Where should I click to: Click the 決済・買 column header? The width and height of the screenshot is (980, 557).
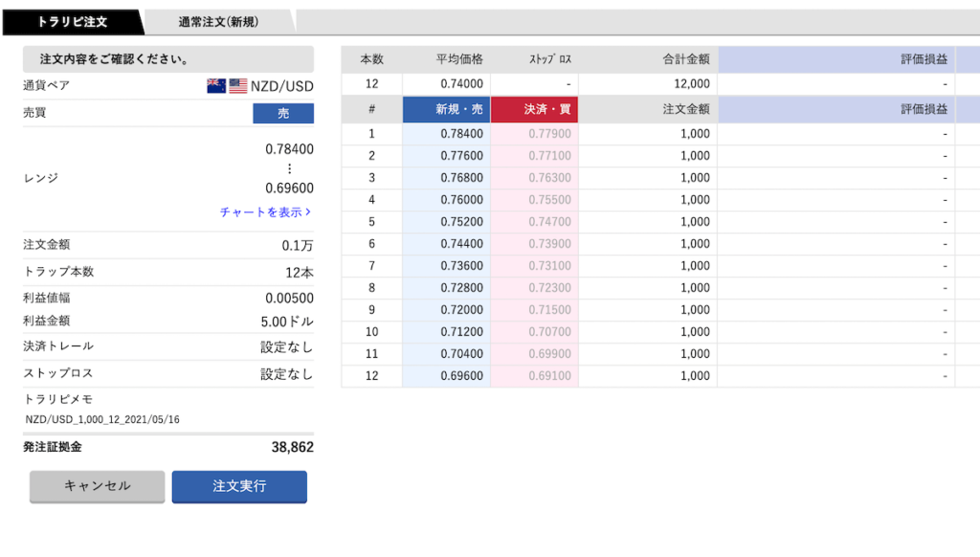click(x=534, y=109)
